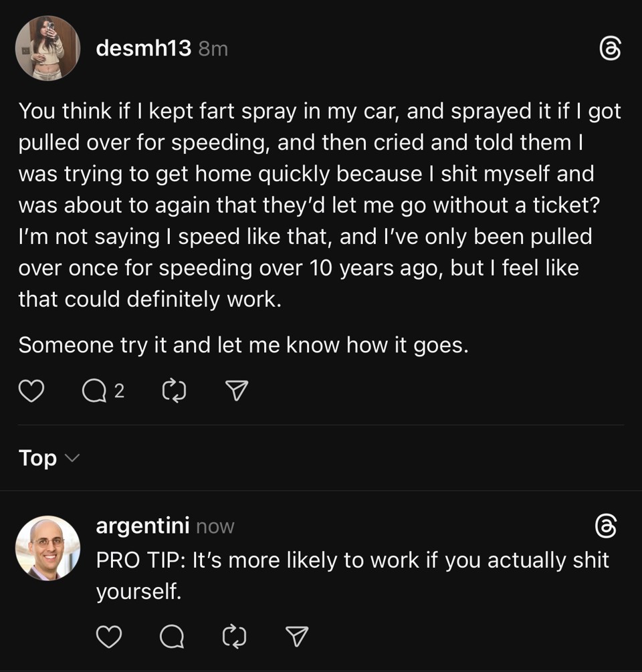Open the desmh13 username link
The image size is (642, 672).
pos(143,48)
